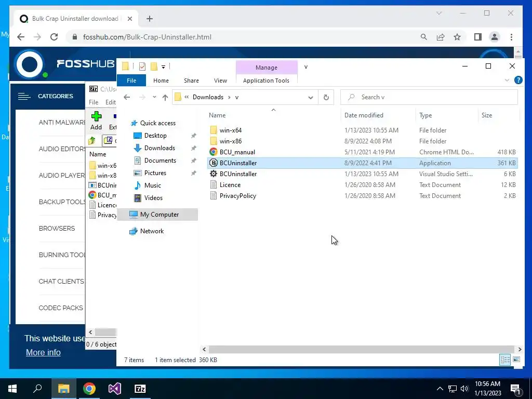Open the Home ribbon tab
This screenshot has height=399, width=532.
[161, 81]
